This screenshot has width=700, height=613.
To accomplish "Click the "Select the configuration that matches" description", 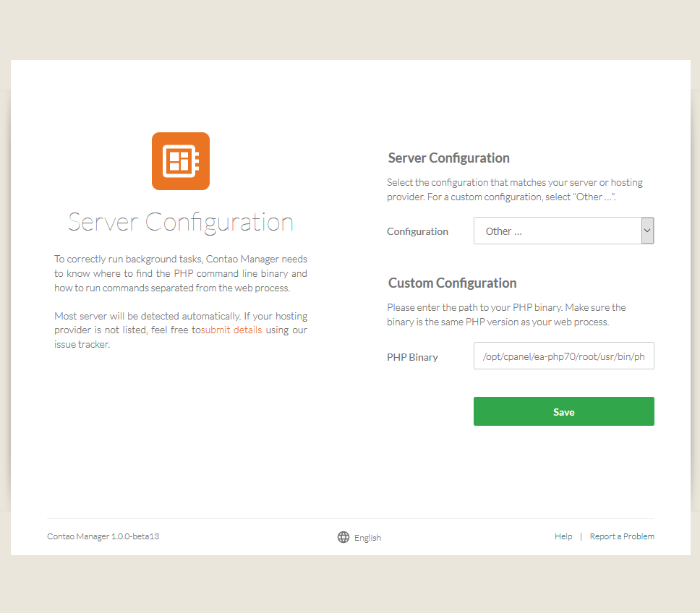I will [514, 189].
